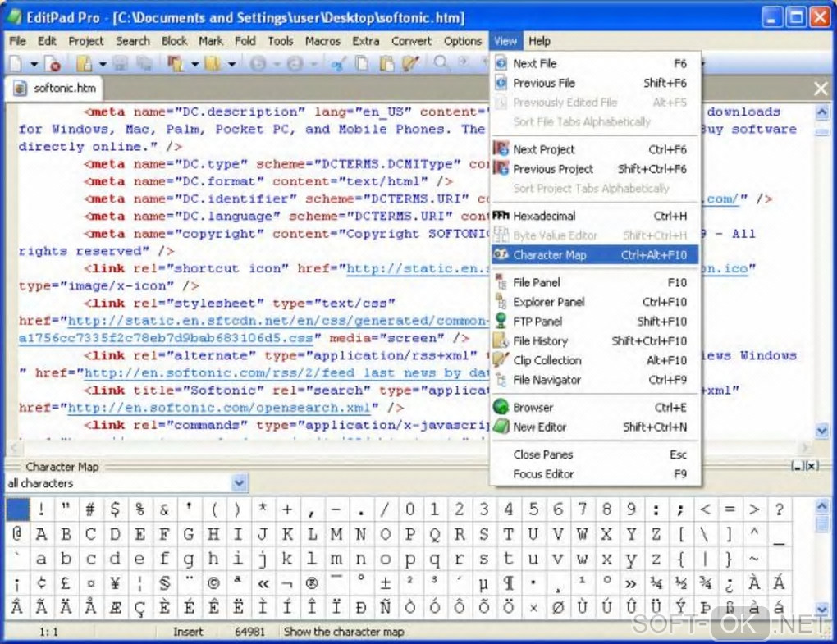Open the Help menu

pos(539,41)
